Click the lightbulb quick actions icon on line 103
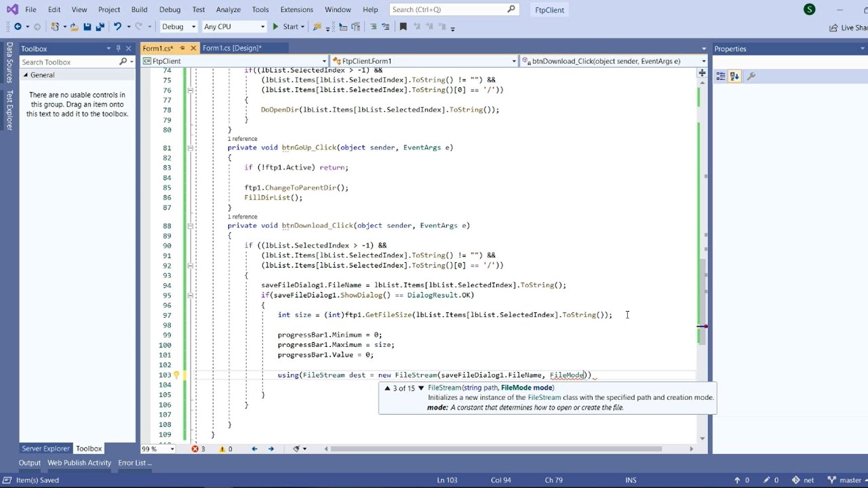 (176, 375)
